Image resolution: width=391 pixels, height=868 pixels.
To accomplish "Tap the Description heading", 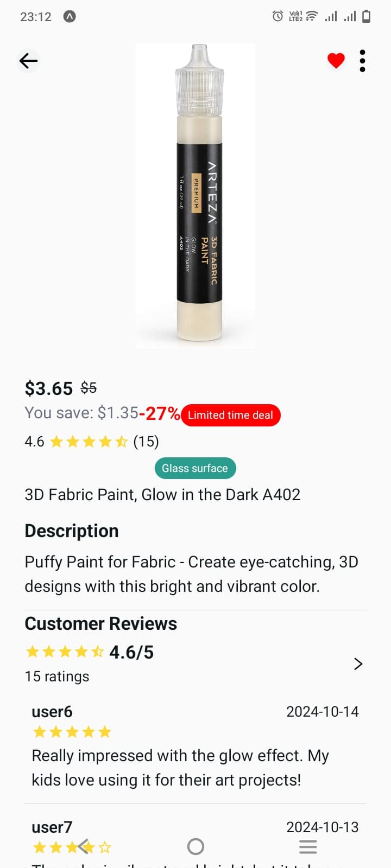I will [x=72, y=531].
